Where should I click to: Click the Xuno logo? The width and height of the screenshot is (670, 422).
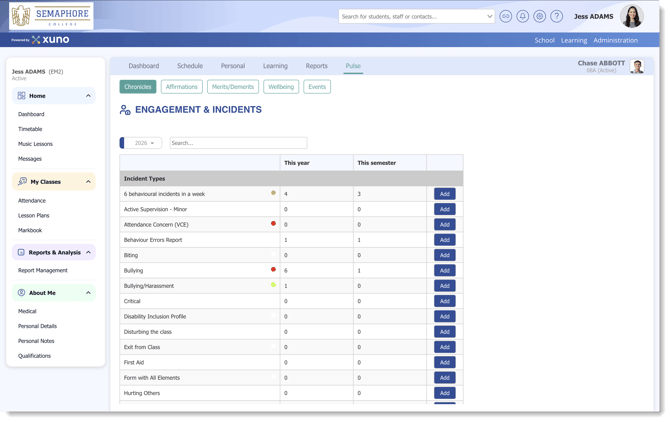coord(50,40)
